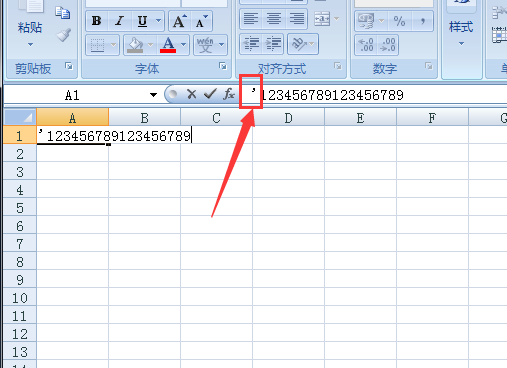Click Select All corner button
This screenshot has width=507, height=368.
[x=20, y=117]
